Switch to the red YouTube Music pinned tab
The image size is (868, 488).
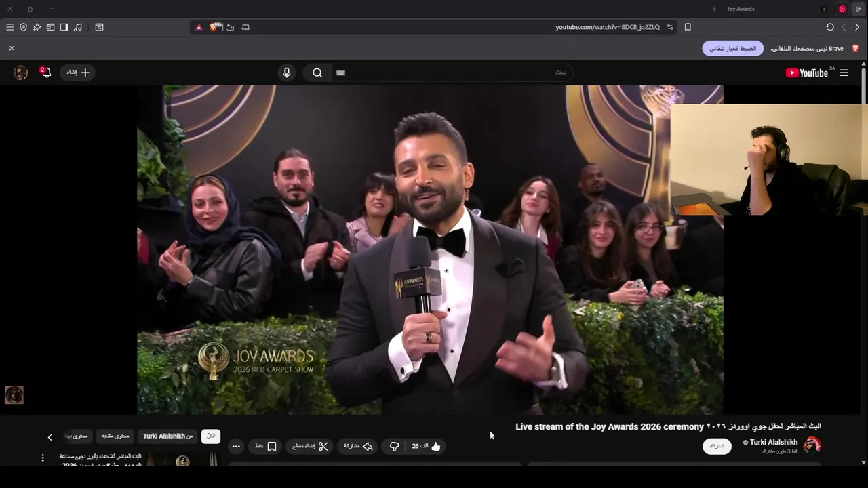point(842,9)
